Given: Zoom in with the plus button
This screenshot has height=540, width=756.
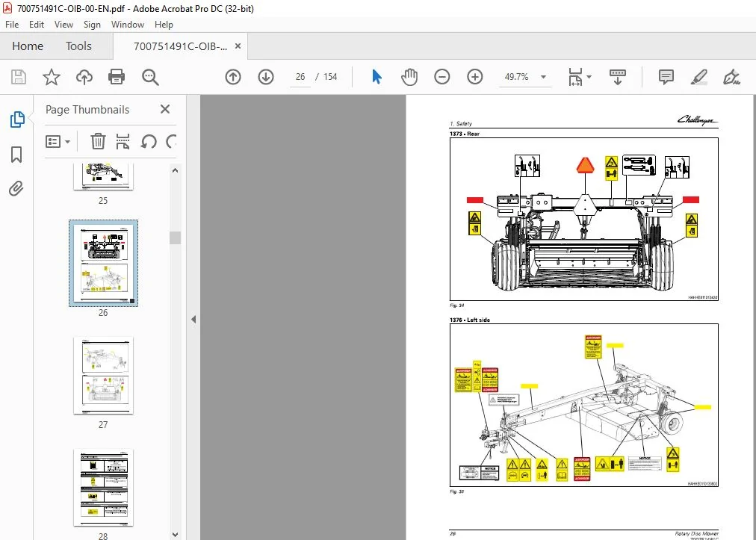Looking at the screenshot, I should pos(475,77).
